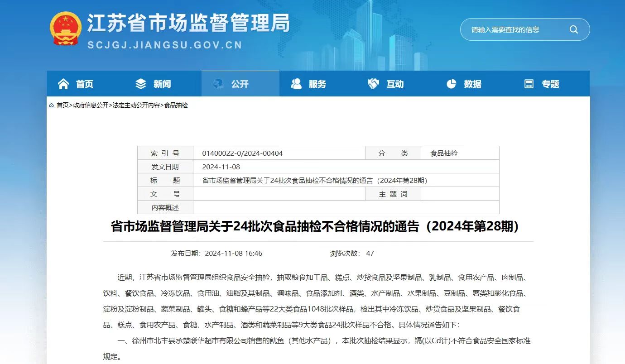Click the handshake icon beside 互动
The width and height of the screenshot is (625, 364).
coord(374,84)
